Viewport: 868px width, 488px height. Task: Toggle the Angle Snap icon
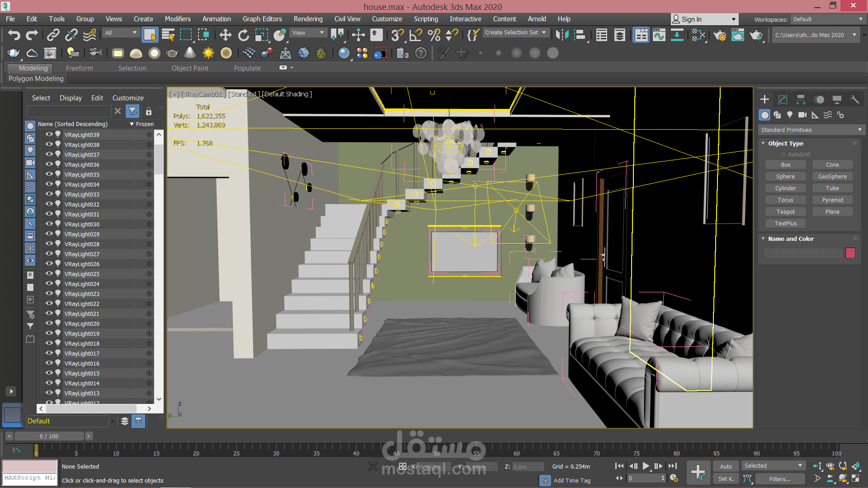point(415,35)
